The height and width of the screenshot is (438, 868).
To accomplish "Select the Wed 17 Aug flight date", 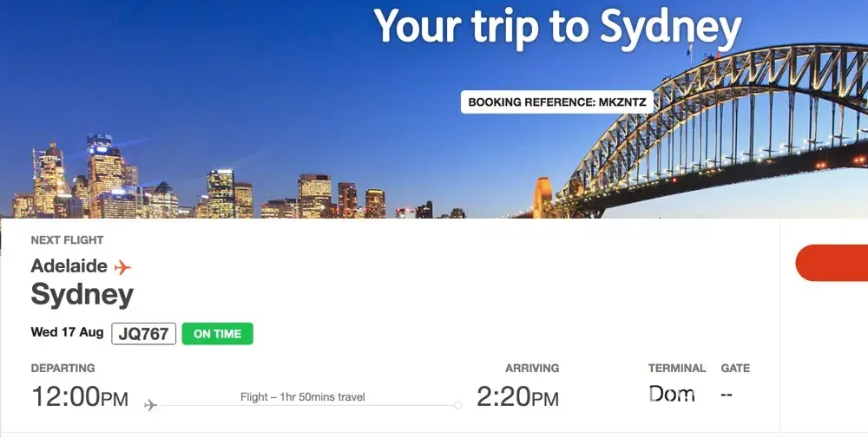I will click(x=67, y=332).
